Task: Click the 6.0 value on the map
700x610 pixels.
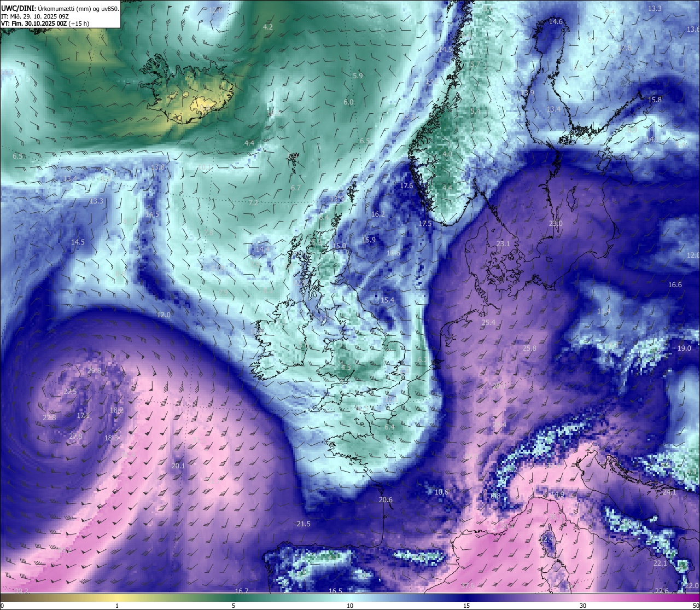Action: 348,102
